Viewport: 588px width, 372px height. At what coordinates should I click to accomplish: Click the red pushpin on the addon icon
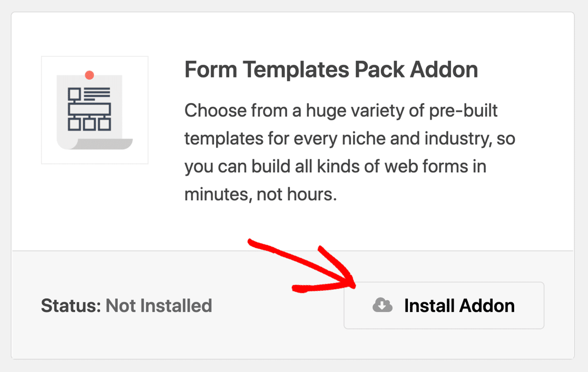[90, 75]
